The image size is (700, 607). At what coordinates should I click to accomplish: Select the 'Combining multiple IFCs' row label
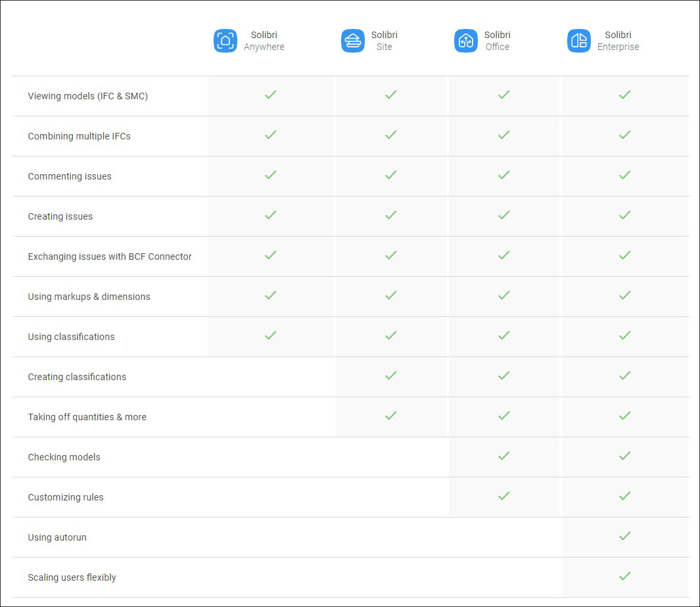(x=80, y=136)
